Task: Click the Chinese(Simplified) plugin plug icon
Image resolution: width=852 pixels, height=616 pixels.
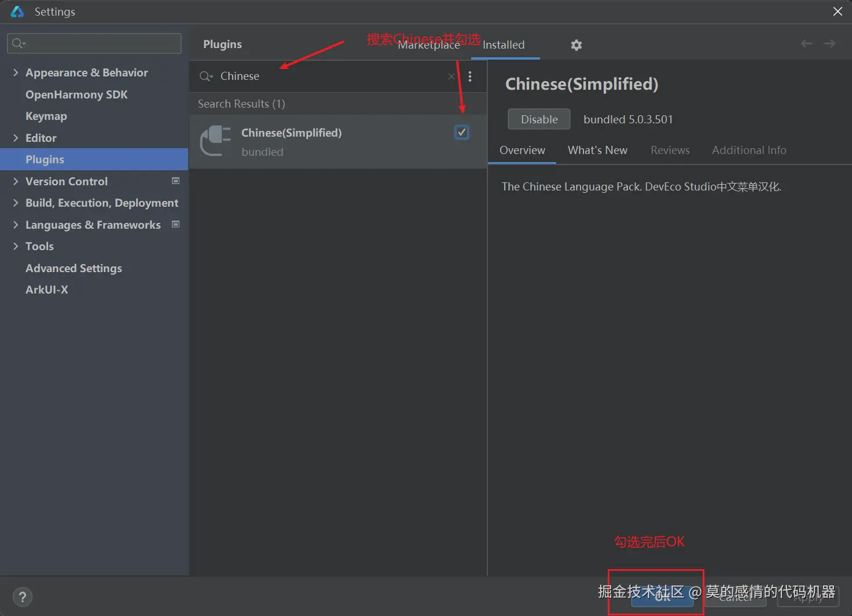Action: (x=215, y=141)
